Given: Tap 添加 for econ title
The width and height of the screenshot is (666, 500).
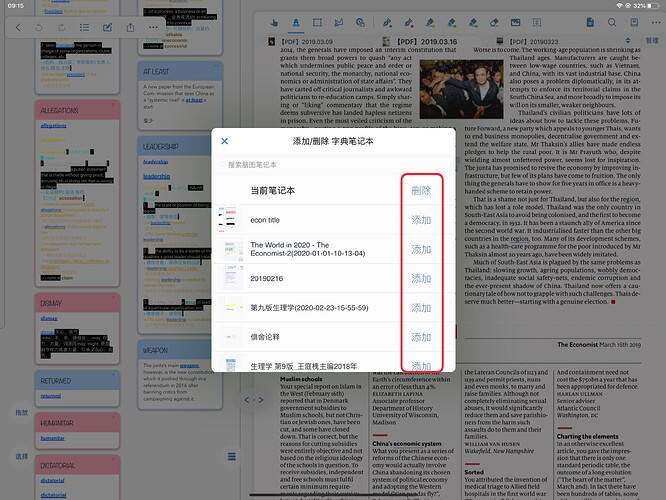Looking at the screenshot, I should 421,220.
